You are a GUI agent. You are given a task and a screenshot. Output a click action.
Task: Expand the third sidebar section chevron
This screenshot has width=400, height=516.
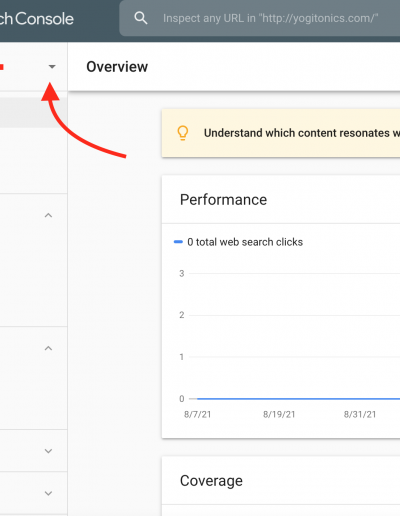click(48, 451)
